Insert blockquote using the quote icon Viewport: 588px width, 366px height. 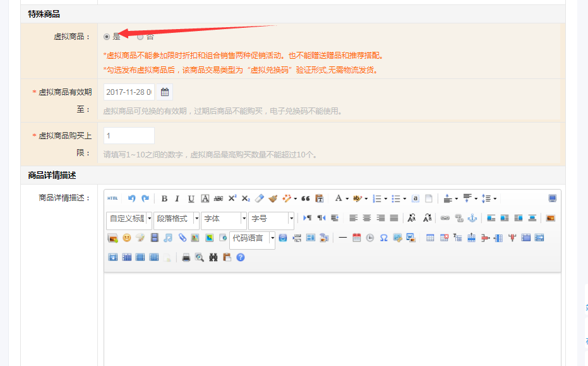point(306,198)
